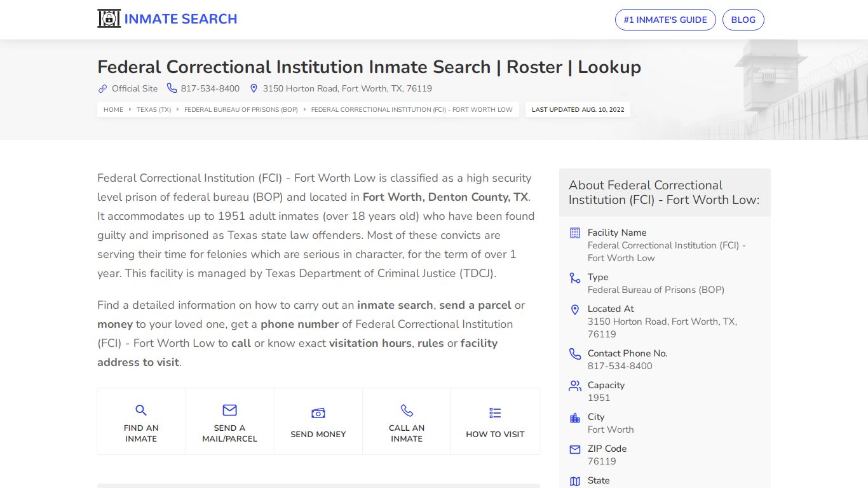868x488 pixels.
Task: Select sidebar address 3150 Horton Road, Fort Worth
Action: point(662,328)
